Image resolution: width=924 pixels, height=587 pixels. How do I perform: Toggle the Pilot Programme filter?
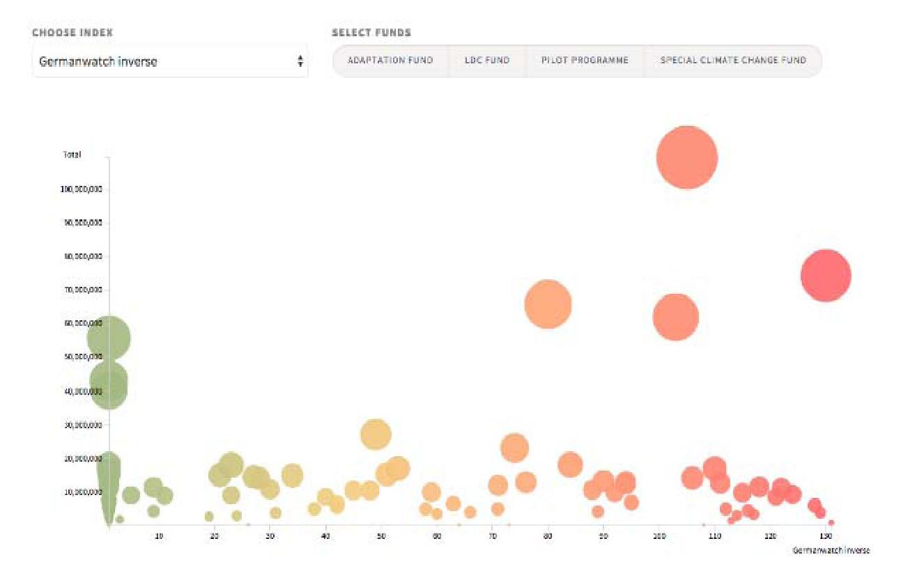[x=585, y=61]
